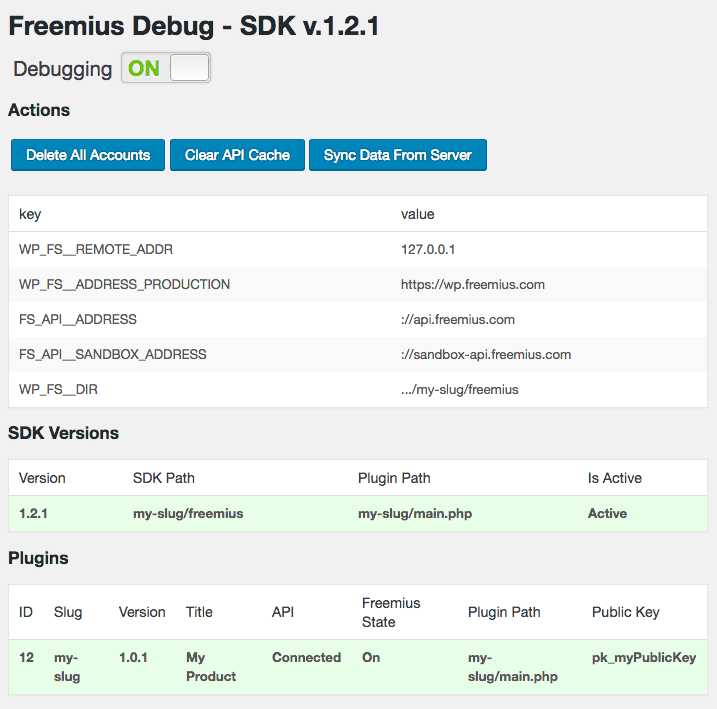Click the sandbox-api.freemius.com value
This screenshot has height=709, width=717.
[486, 354]
